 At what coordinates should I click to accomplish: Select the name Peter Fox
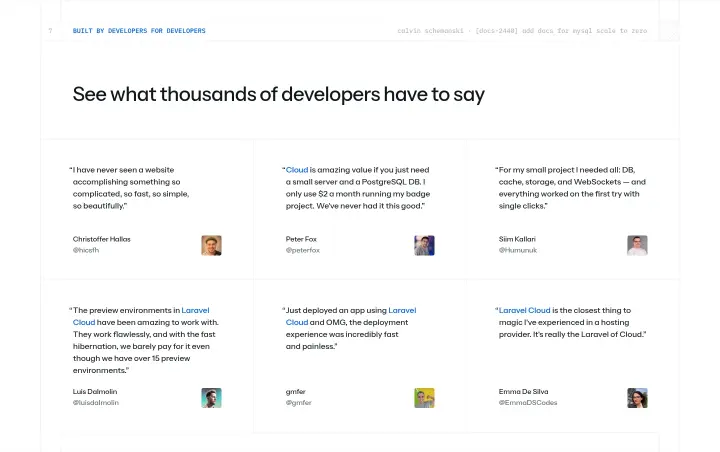(301, 239)
